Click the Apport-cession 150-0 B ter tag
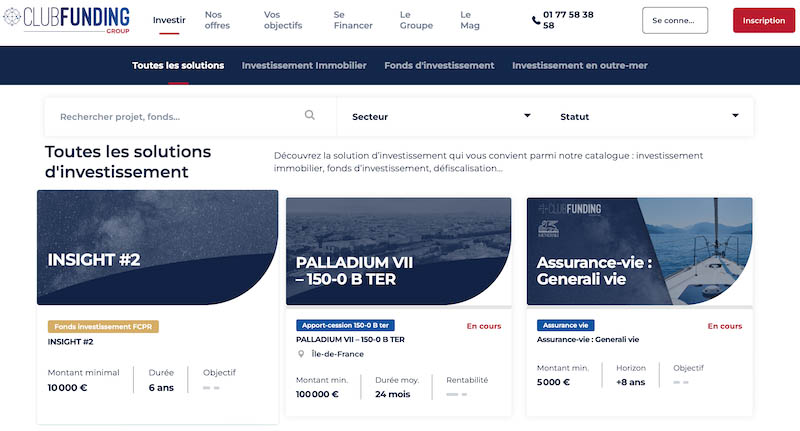Screen dimensions: 800x431 [x=345, y=325]
